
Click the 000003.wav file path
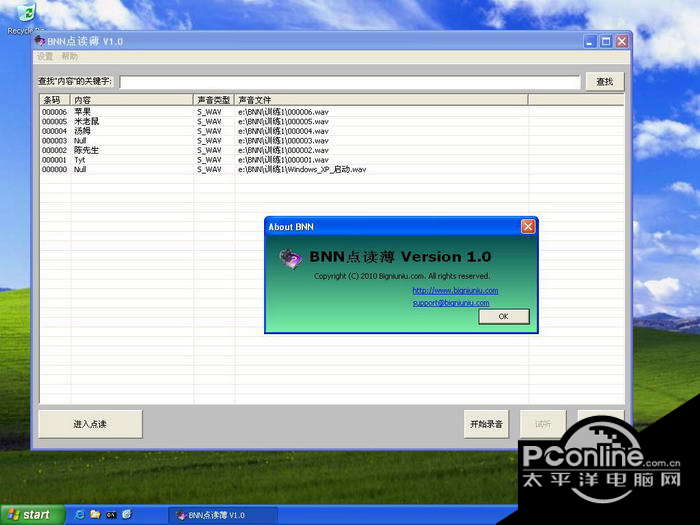tap(283, 141)
